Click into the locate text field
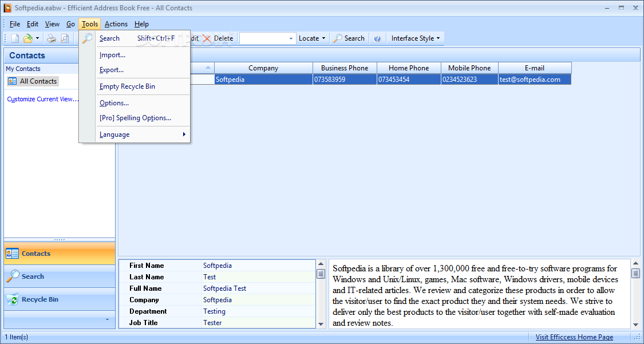 pos(264,38)
